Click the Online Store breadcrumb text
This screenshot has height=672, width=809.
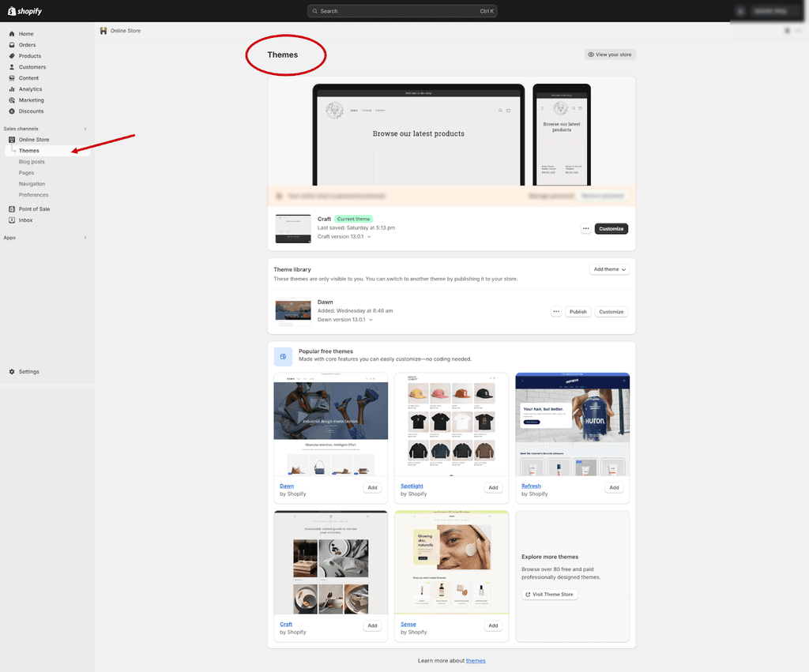(x=126, y=31)
